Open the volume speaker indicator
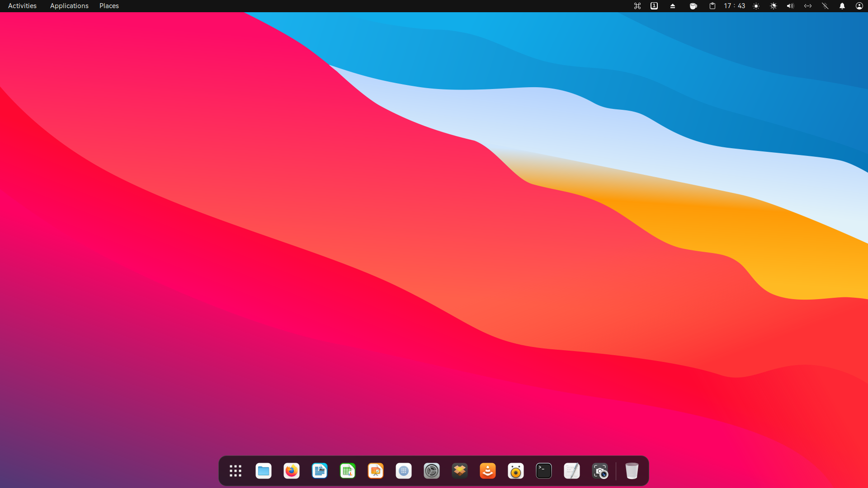Viewport: 868px width, 488px height. 790,6
